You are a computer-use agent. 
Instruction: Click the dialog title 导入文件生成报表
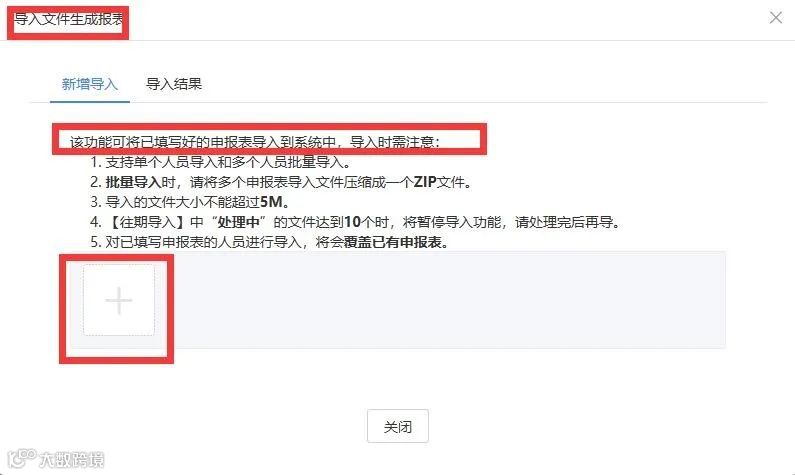[x=68, y=20]
